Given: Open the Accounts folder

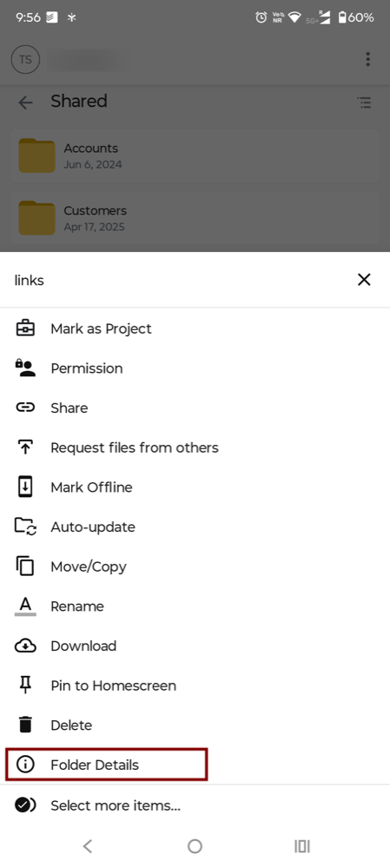Looking at the screenshot, I should (x=195, y=156).
